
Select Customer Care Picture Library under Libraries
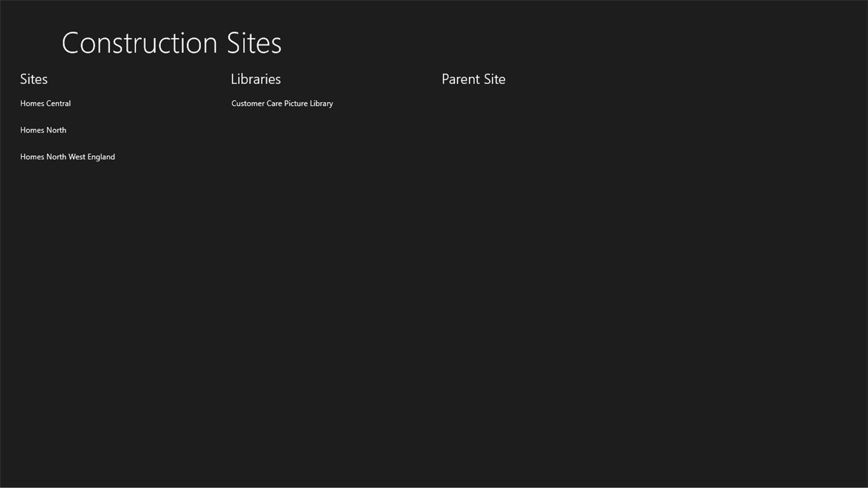tap(281, 104)
